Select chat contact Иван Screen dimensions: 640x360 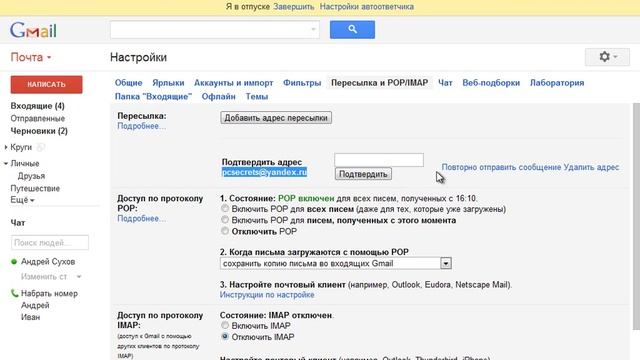click(x=31, y=317)
